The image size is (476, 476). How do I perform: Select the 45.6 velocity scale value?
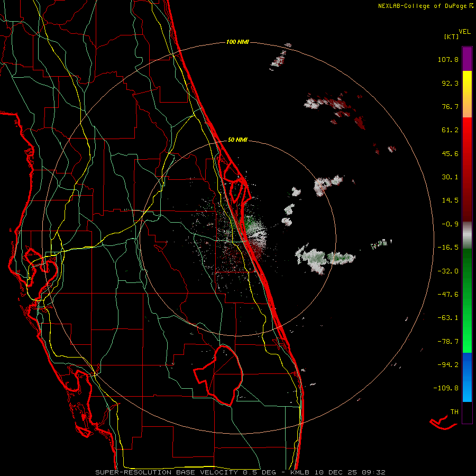(450, 153)
